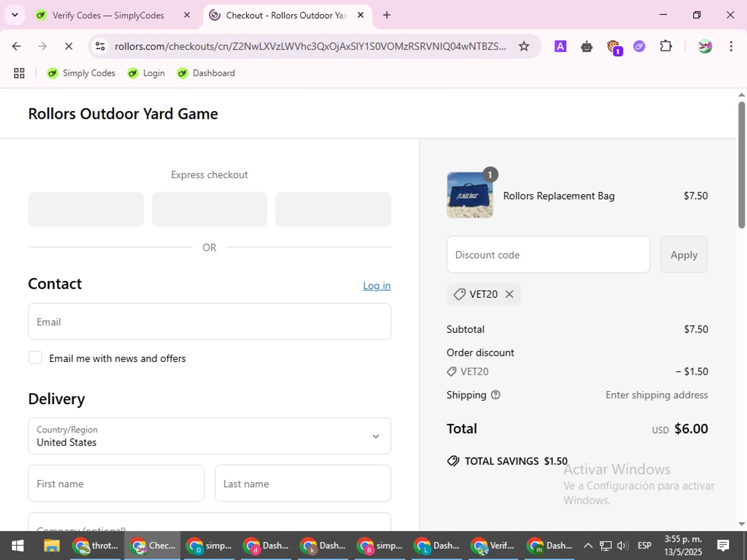Close the Checkout tab

(361, 15)
